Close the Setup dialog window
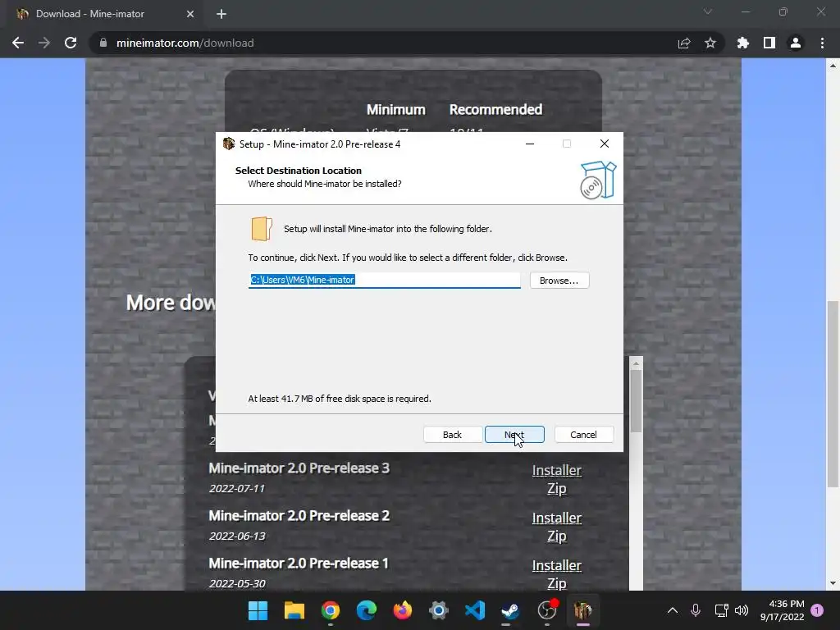Image resolution: width=840 pixels, height=630 pixels. coord(605,144)
